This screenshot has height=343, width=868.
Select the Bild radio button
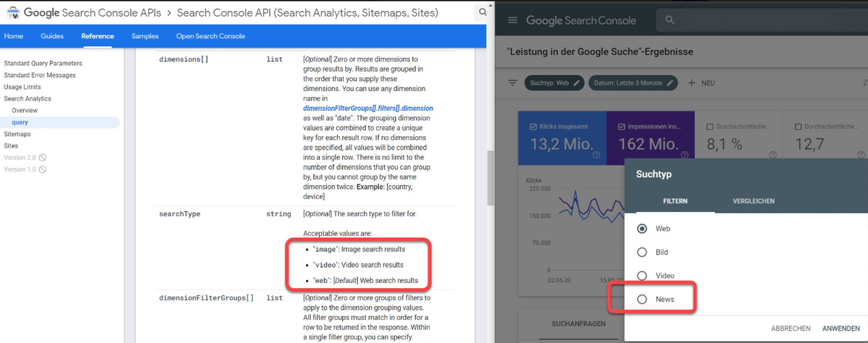(642, 253)
